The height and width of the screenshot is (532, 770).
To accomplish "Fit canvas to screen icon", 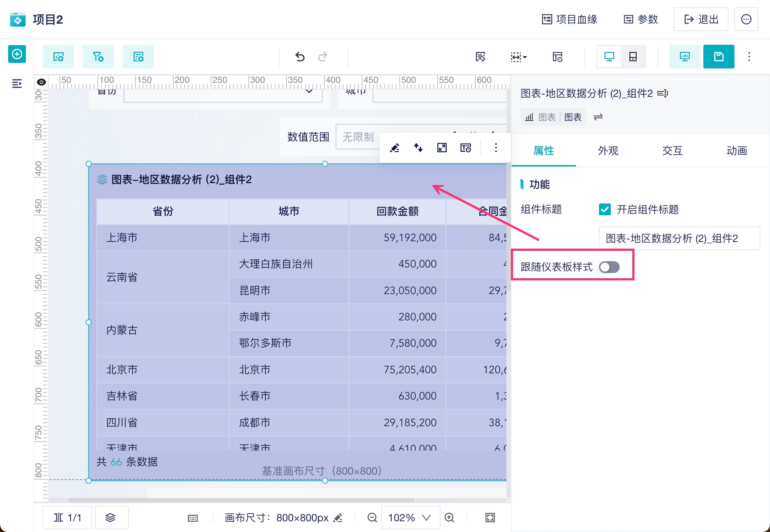I will [x=490, y=518].
